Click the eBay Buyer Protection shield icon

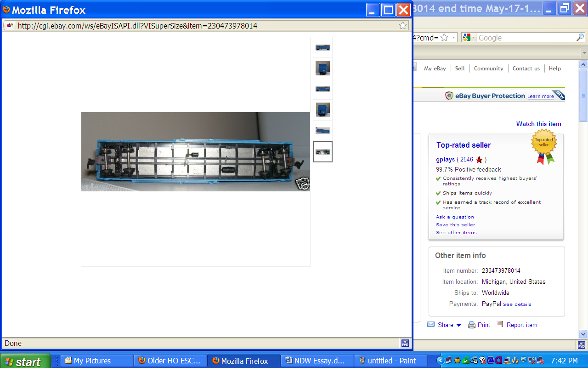pyautogui.click(x=449, y=96)
